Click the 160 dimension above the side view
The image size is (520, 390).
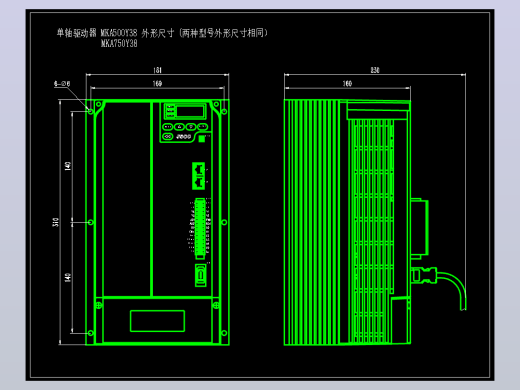pos(347,83)
